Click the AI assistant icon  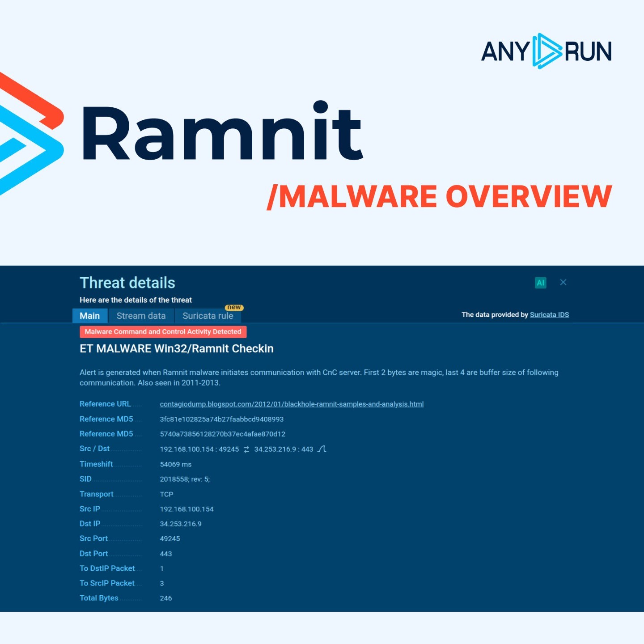(541, 283)
